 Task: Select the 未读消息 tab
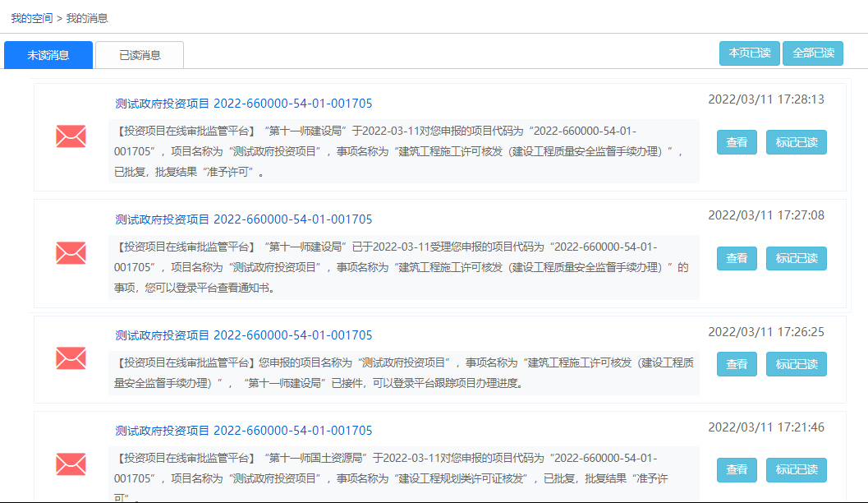tap(48, 55)
